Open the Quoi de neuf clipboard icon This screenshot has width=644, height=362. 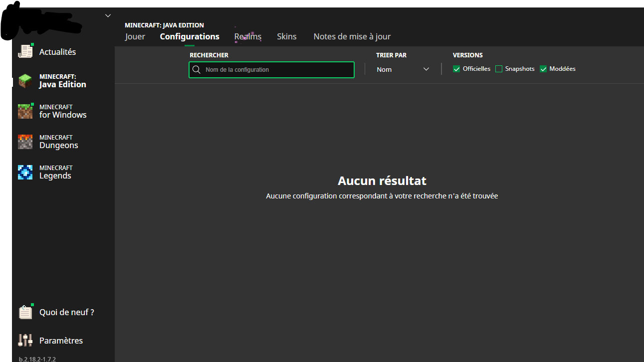[25, 312]
